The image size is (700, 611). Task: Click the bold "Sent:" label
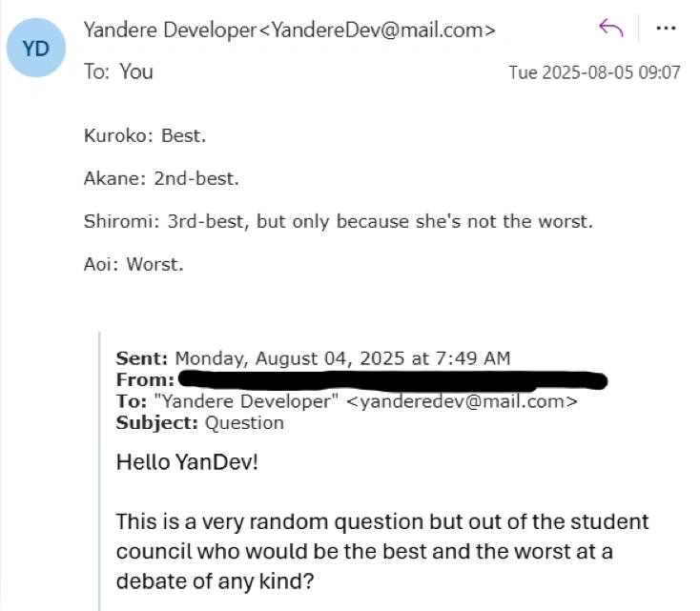pos(142,359)
